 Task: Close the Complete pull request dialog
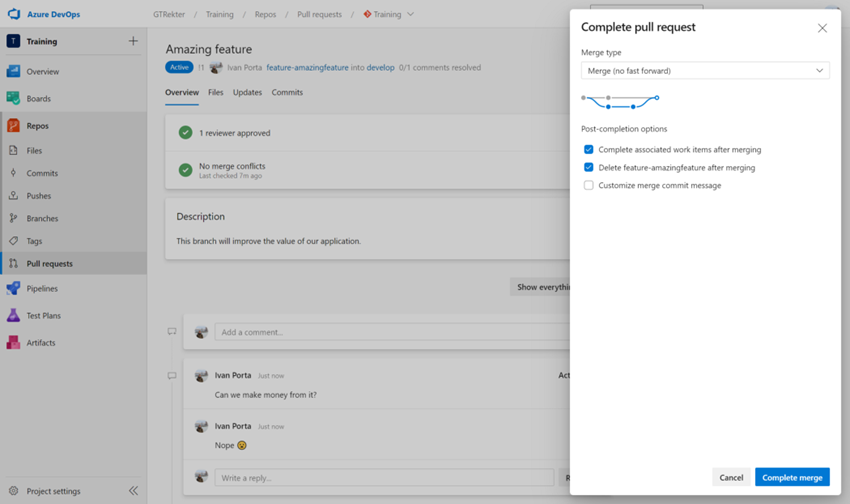[822, 28]
